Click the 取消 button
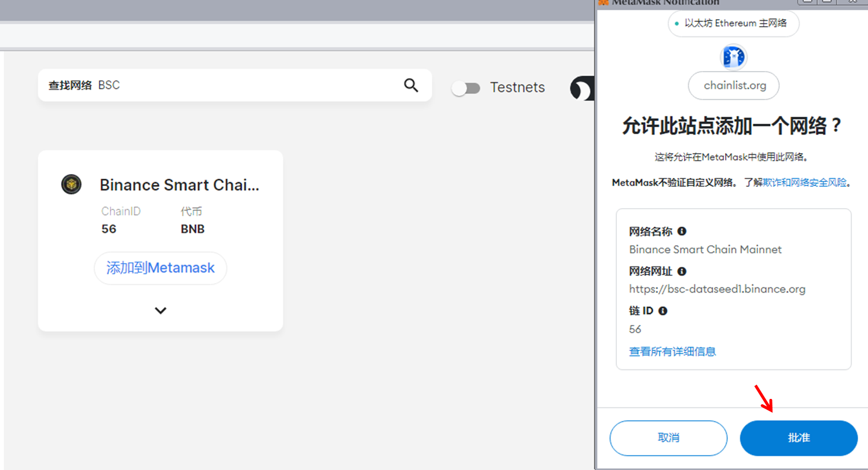Image resolution: width=868 pixels, height=470 pixels. tap(668, 438)
